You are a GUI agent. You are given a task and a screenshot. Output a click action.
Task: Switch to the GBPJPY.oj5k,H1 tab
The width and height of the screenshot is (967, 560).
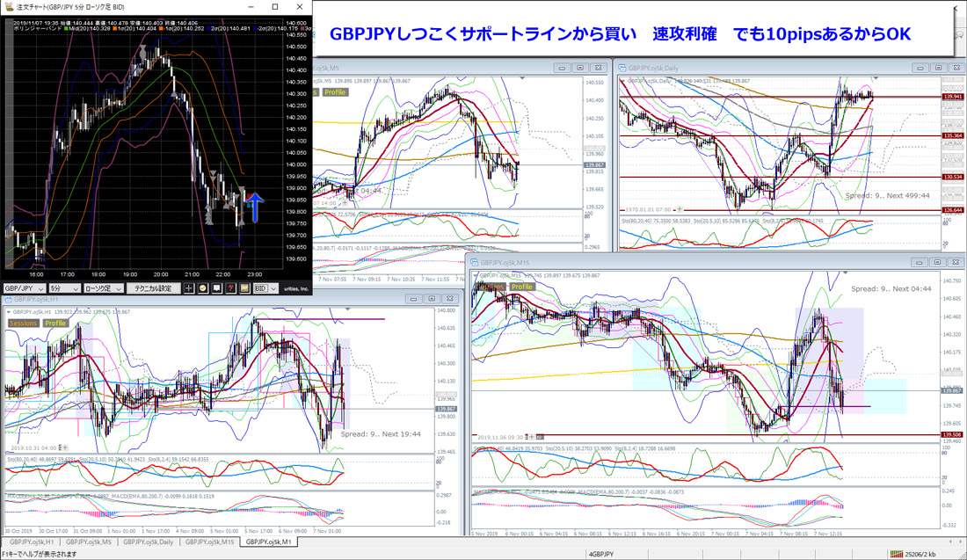pyautogui.click(x=32, y=542)
